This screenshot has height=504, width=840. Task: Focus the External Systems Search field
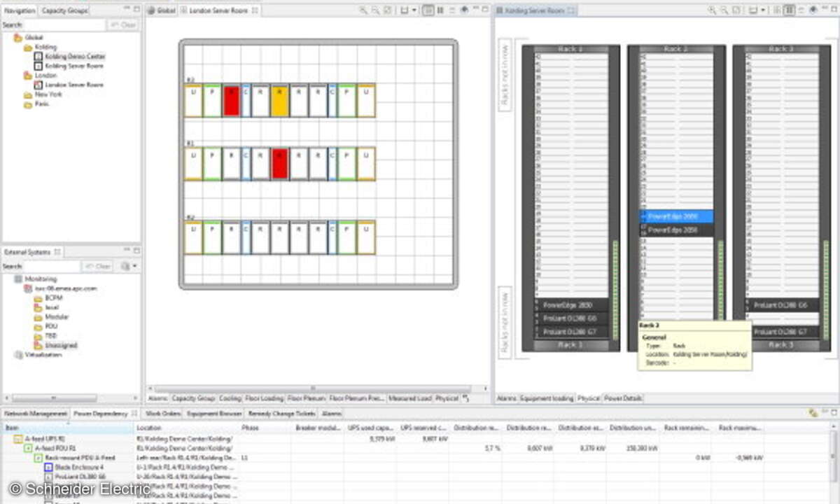[x=52, y=267]
